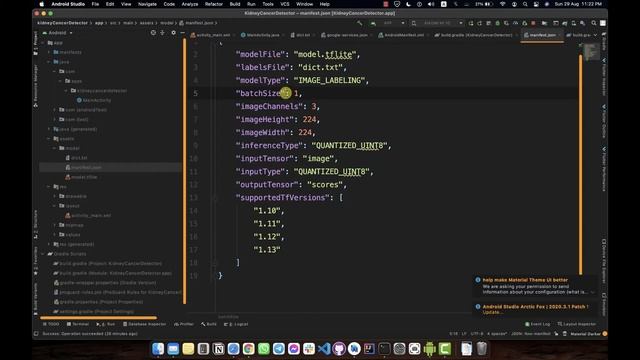Open Search Everywhere magnifier in toolbar
Viewport: 640px width, 360px height.
(594, 23)
